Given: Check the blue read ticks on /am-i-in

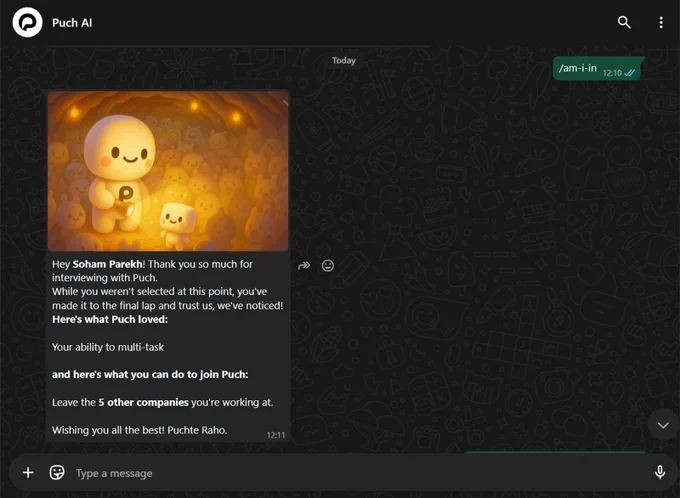Looking at the screenshot, I should 630,73.
